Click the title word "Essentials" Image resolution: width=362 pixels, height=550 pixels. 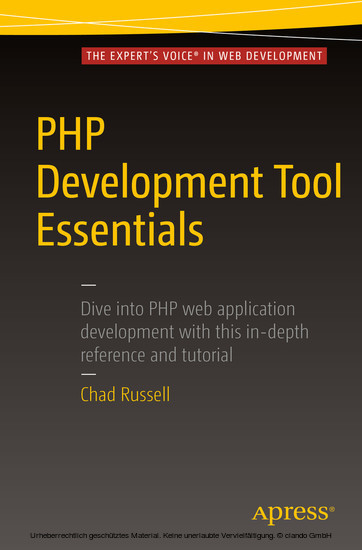120,229
